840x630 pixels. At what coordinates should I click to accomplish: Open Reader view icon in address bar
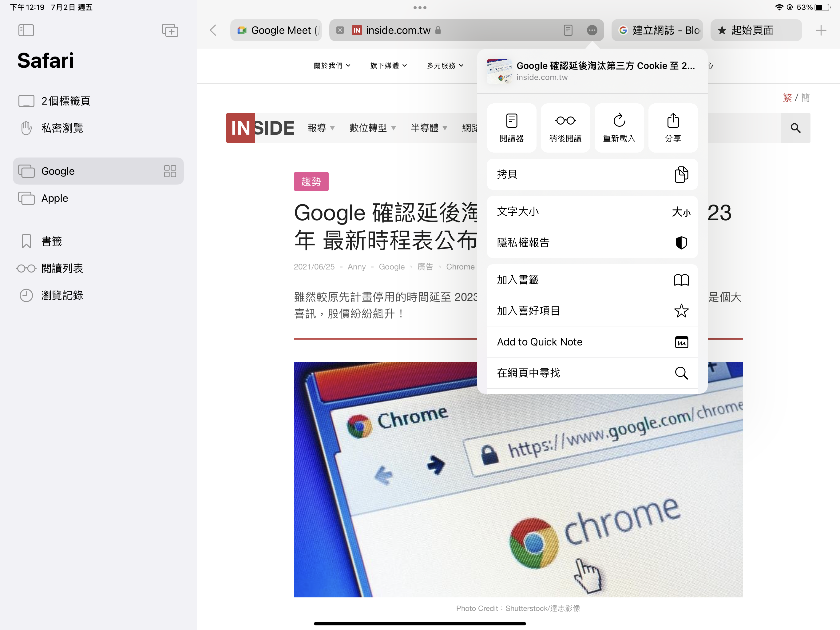coord(568,30)
